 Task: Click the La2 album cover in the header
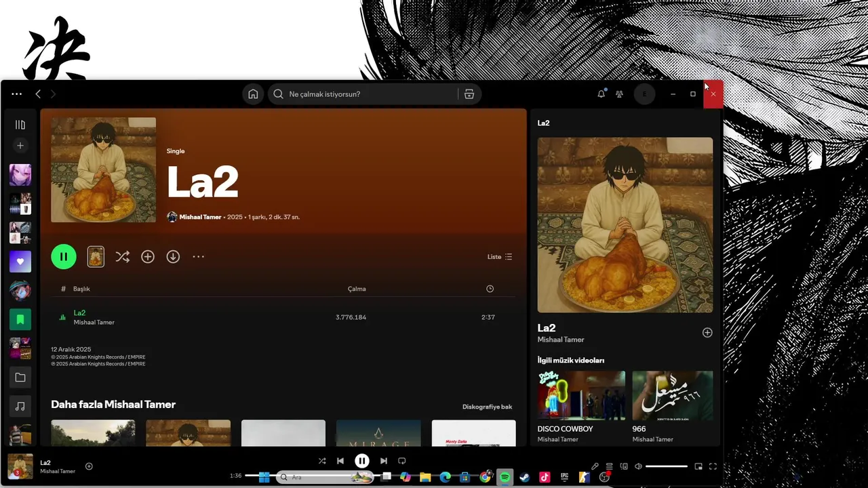103,169
